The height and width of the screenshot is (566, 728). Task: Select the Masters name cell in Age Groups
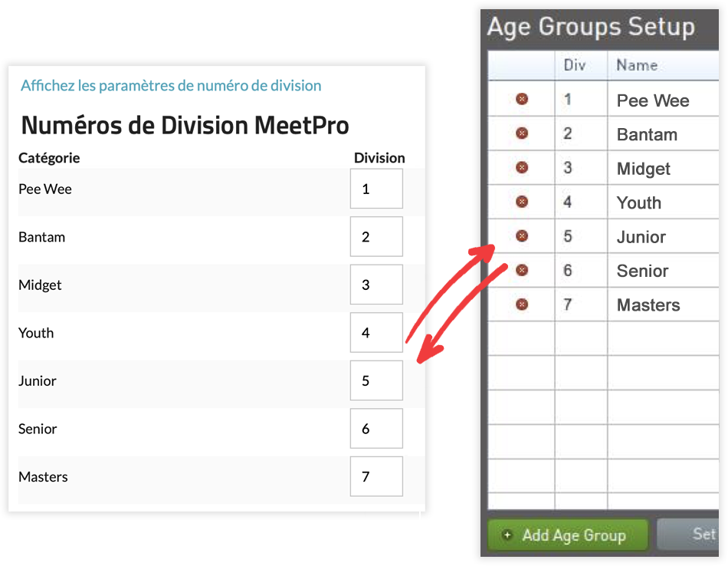click(x=648, y=305)
